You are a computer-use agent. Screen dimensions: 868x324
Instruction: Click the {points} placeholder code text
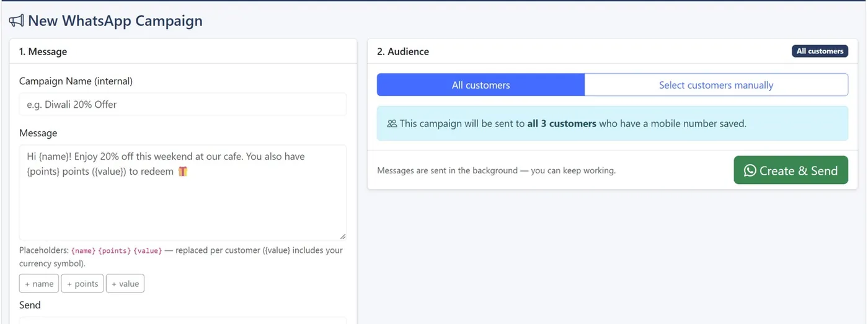pyautogui.click(x=115, y=250)
